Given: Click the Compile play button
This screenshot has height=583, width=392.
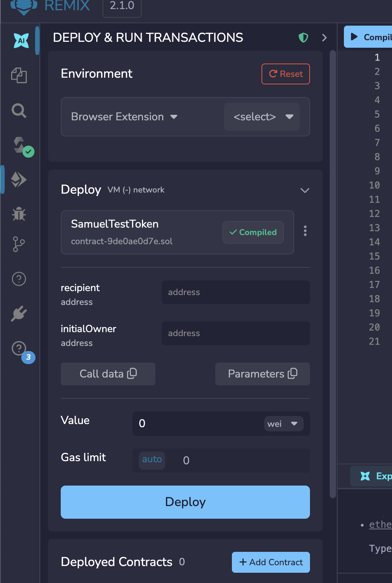Looking at the screenshot, I should tap(368, 37).
